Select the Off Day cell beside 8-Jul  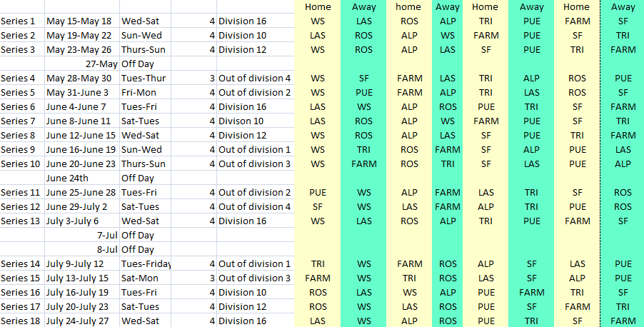(x=138, y=250)
